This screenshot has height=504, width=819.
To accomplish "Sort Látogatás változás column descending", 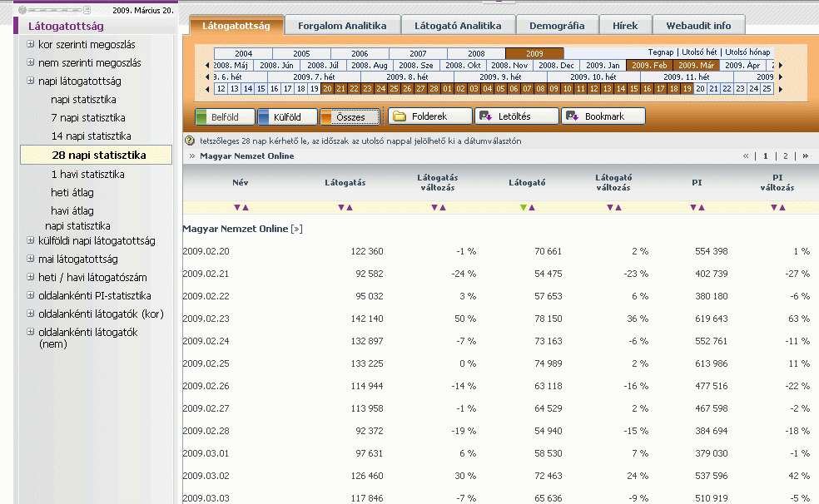I will [x=434, y=208].
